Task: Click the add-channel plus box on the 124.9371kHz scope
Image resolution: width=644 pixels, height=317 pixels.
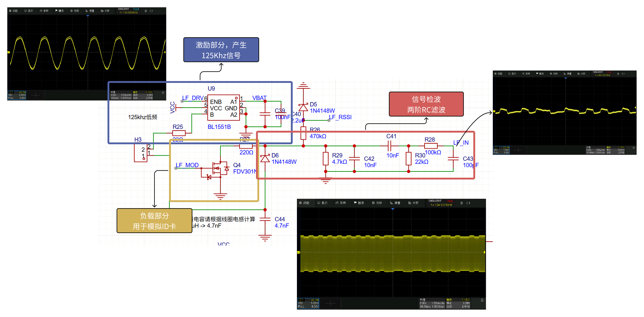Action: (x=330, y=303)
